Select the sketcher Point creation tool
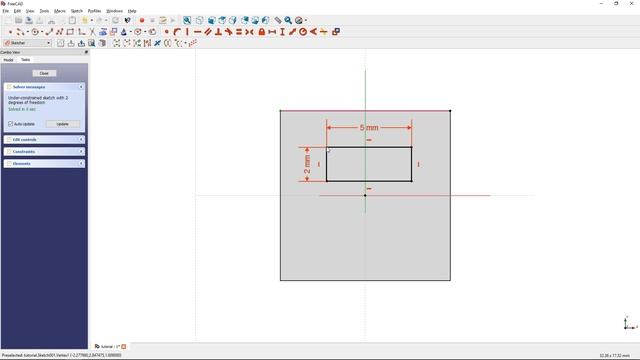 10,32
